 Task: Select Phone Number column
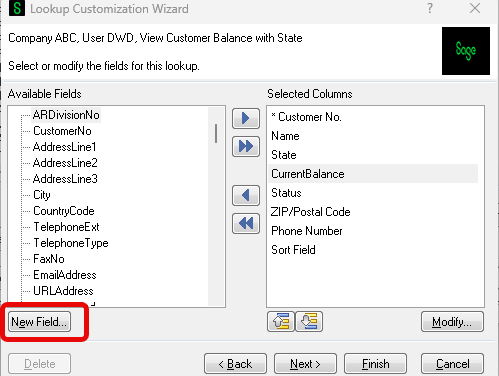[373, 231]
